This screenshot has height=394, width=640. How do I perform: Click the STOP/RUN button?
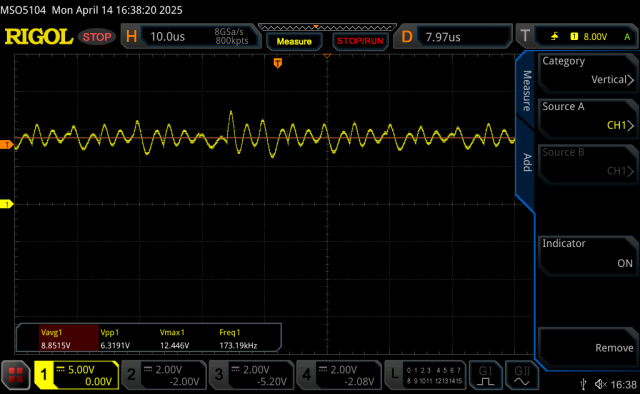[x=360, y=41]
